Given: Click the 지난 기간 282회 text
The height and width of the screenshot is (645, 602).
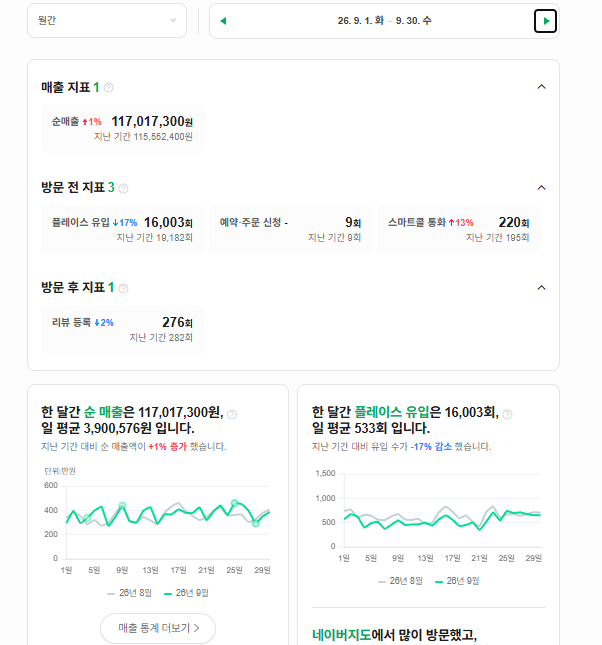Looking at the screenshot, I should point(161,337).
